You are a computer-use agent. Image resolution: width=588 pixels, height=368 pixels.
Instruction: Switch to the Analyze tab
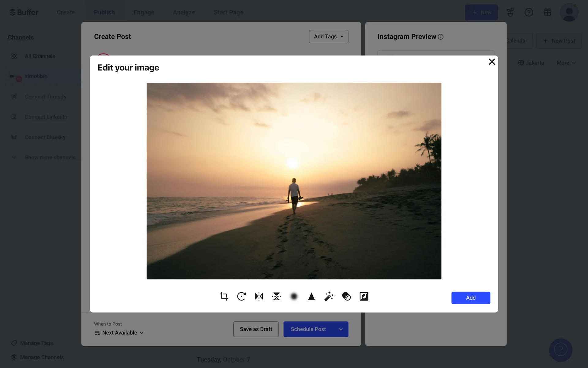tap(184, 12)
